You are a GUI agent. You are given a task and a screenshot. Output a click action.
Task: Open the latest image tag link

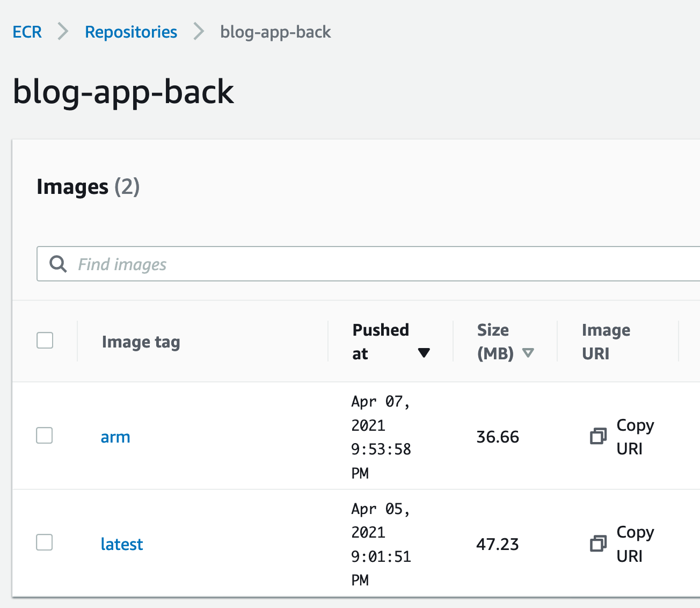point(122,544)
